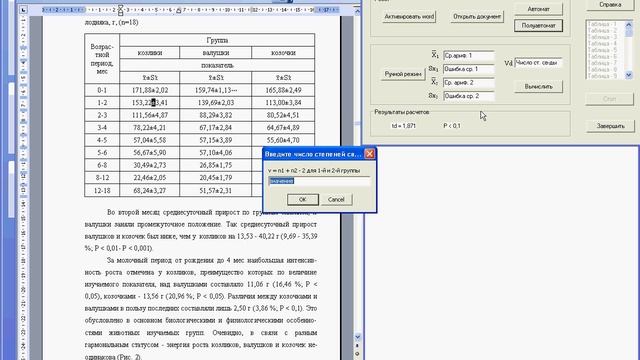Click table cell 80,52±4,51
640x360 pixels.
coord(283,116)
